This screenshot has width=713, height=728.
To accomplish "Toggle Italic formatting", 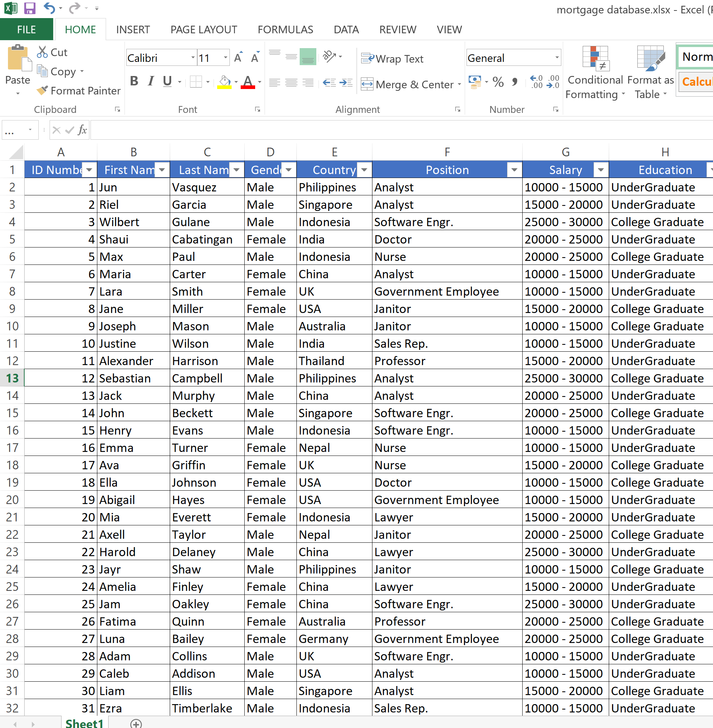I will pyautogui.click(x=151, y=81).
